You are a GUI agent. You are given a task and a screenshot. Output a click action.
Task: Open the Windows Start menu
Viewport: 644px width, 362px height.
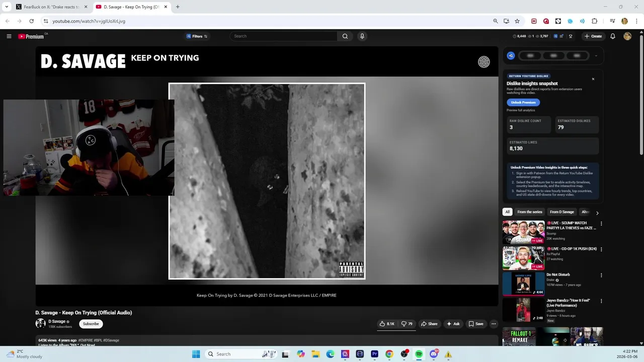click(196, 354)
